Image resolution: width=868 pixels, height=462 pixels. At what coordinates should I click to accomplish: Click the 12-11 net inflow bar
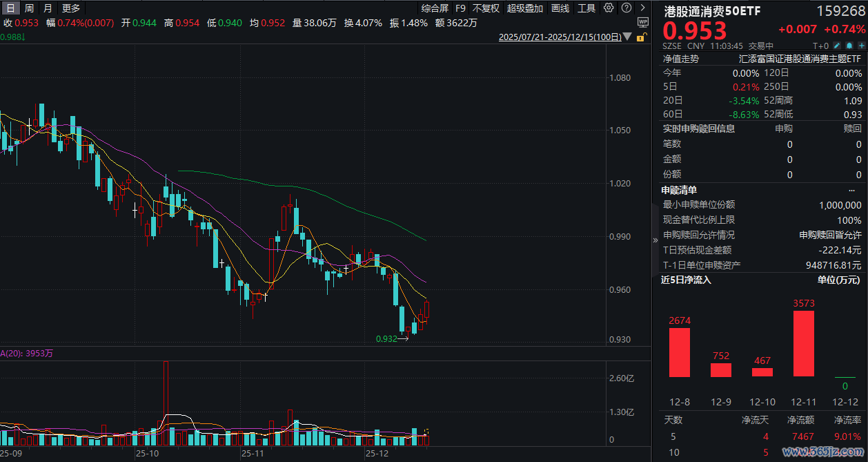tap(804, 343)
